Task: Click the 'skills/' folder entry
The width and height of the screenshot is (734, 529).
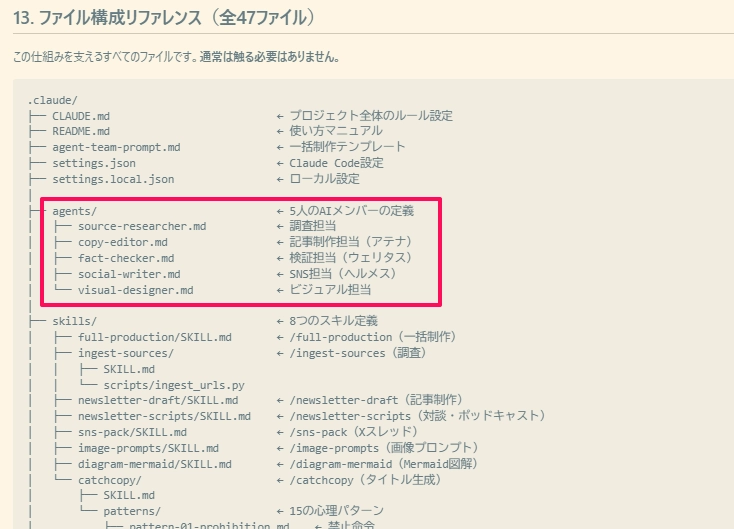Action: coord(74,321)
